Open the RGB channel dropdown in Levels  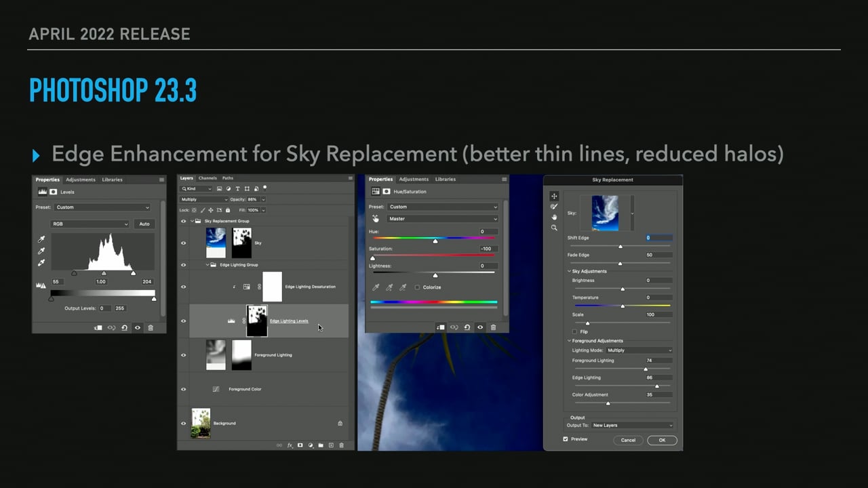(90, 224)
